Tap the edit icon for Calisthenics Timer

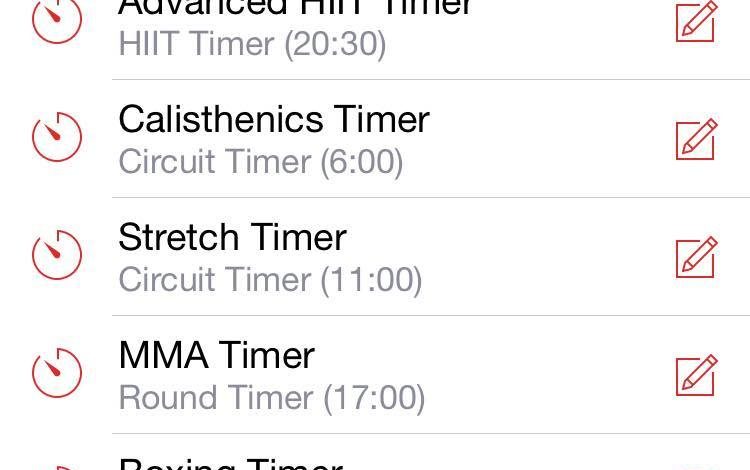pyautogui.click(x=696, y=139)
